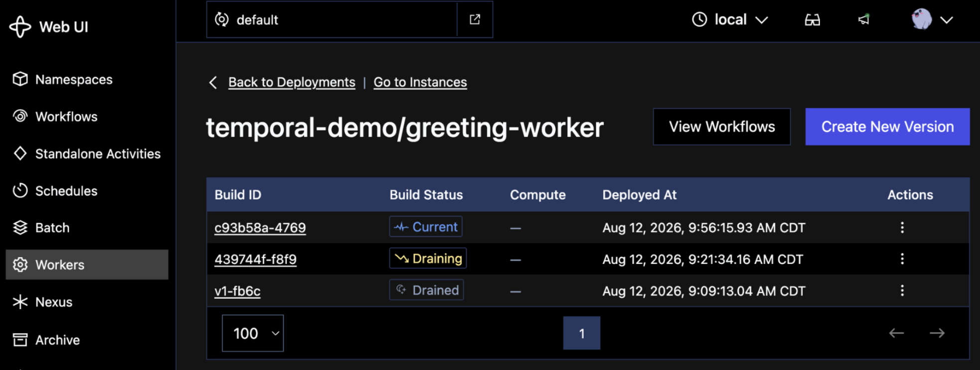Open build 439744f-f8f9 link
980x370 pixels.
click(255, 259)
